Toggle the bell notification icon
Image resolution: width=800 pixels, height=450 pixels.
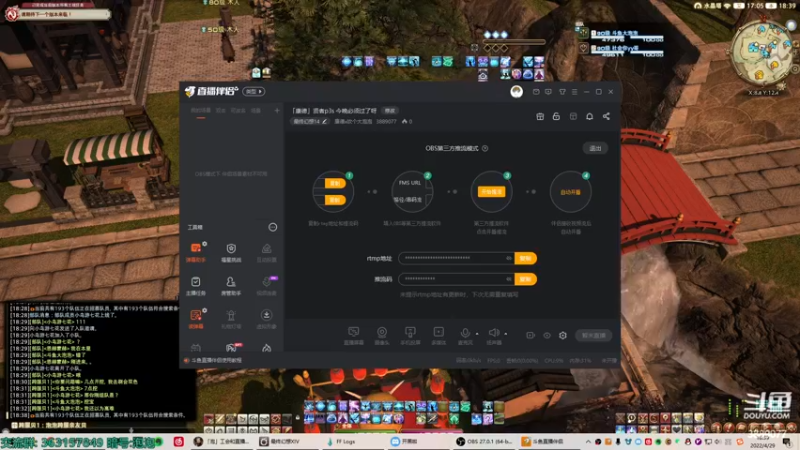point(589,116)
